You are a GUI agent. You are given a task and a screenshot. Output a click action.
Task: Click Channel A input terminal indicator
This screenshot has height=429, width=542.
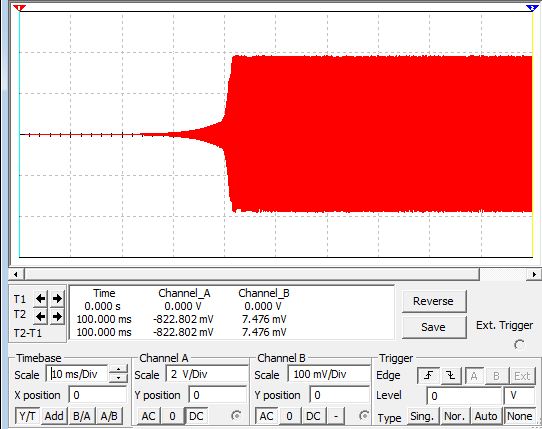click(x=236, y=416)
